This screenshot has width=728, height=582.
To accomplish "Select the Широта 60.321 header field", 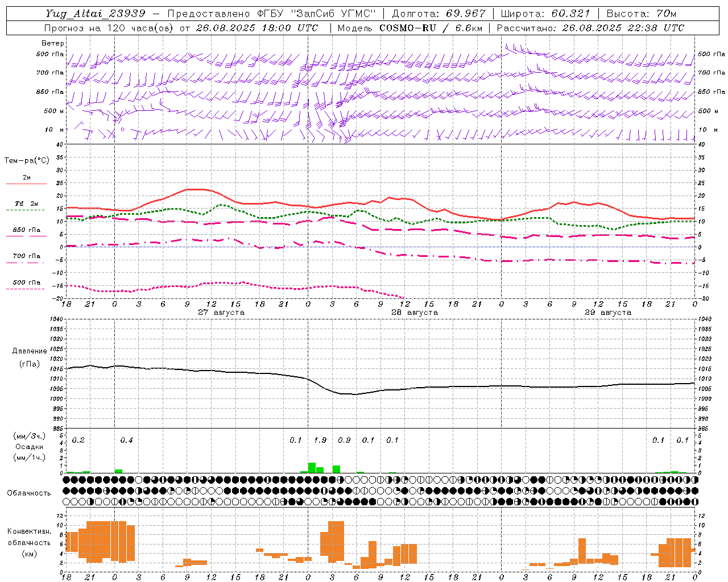I will point(545,14).
